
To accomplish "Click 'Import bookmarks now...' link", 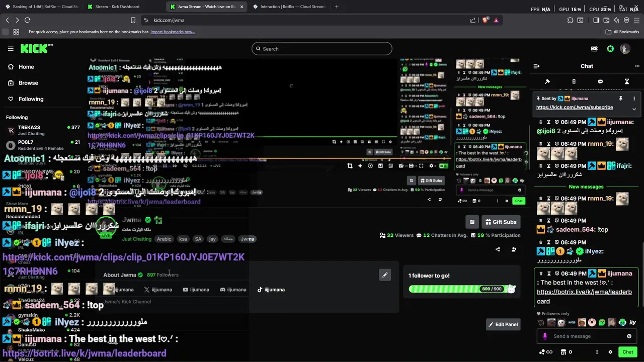I will click(x=173, y=32).
